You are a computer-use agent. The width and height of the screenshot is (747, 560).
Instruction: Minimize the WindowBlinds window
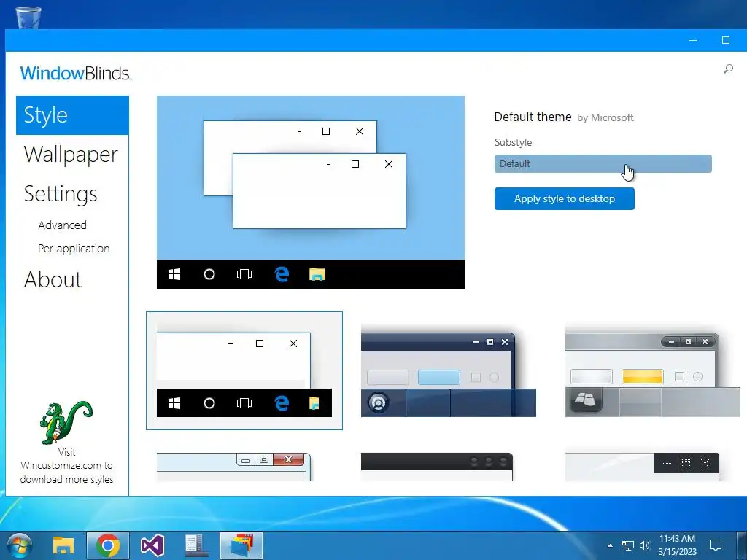point(693,41)
